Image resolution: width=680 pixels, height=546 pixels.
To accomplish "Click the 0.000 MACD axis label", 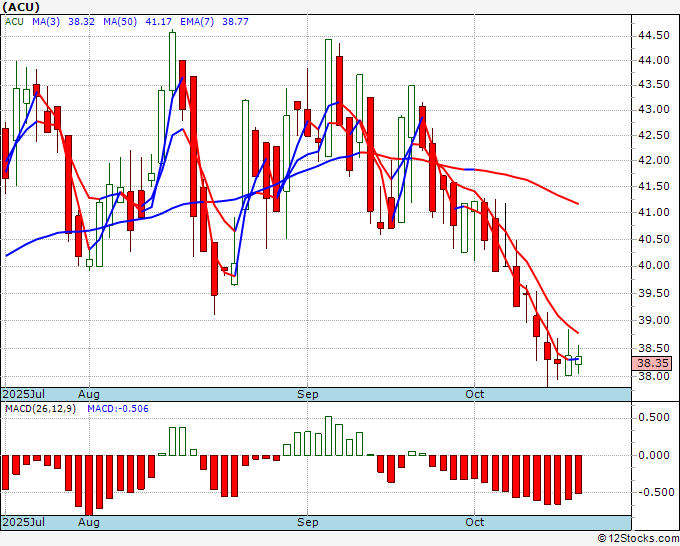I will 654,455.
